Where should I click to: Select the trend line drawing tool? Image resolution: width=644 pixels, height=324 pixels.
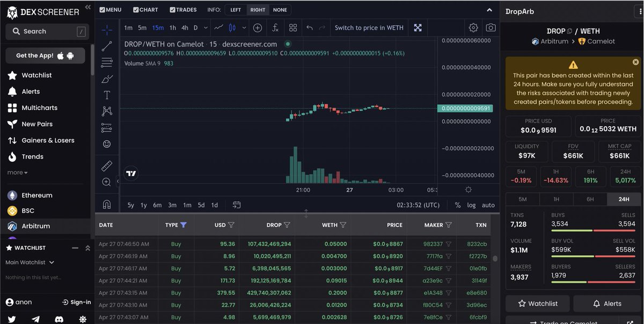click(x=107, y=46)
